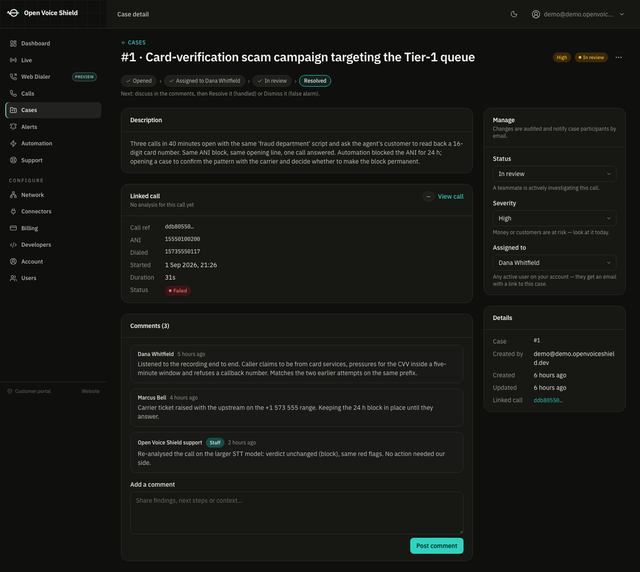The width and height of the screenshot is (640, 572).
Task: Go to Web Dialer in the sidebar
Action: pos(53,77)
